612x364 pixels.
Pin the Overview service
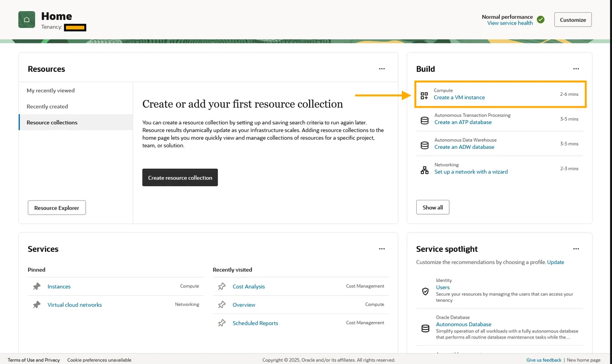pyautogui.click(x=222, y=305)
